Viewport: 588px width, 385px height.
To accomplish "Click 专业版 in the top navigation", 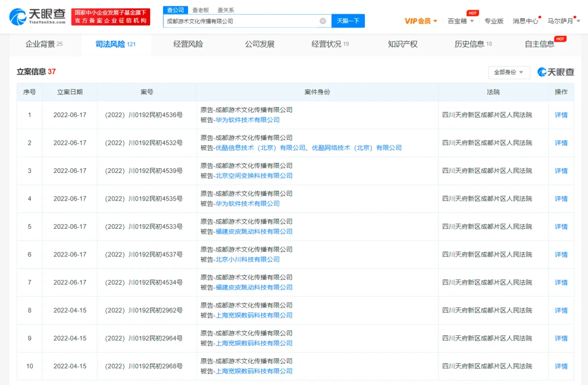I will point(494,21).
